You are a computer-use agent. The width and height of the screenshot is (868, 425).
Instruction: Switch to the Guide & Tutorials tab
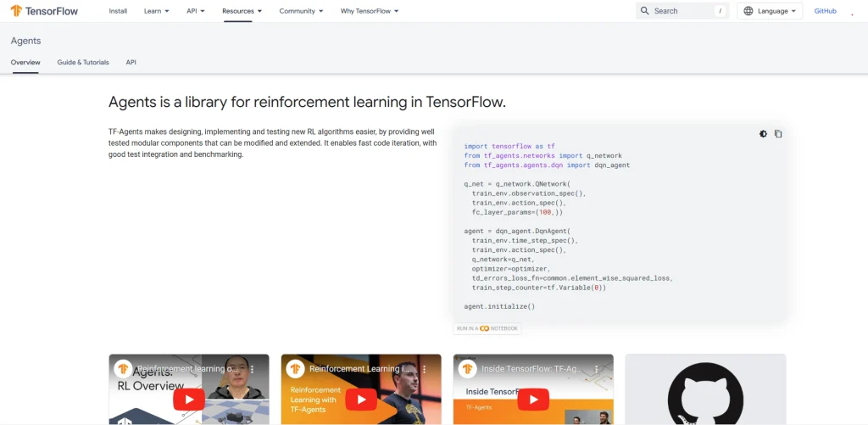(83, 62)
